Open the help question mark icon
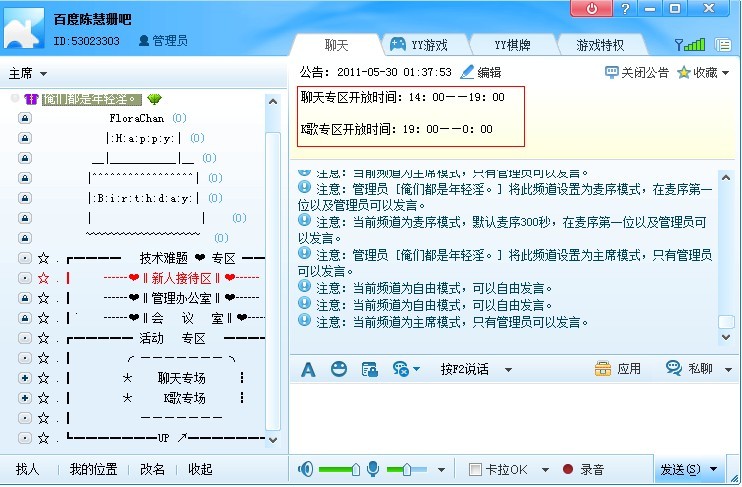Screen dimensions: 742x487 point(625,9)
